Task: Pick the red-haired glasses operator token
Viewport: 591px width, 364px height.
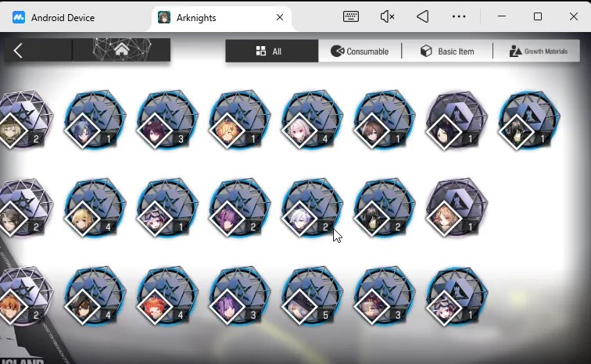Action: coord(167,296)
